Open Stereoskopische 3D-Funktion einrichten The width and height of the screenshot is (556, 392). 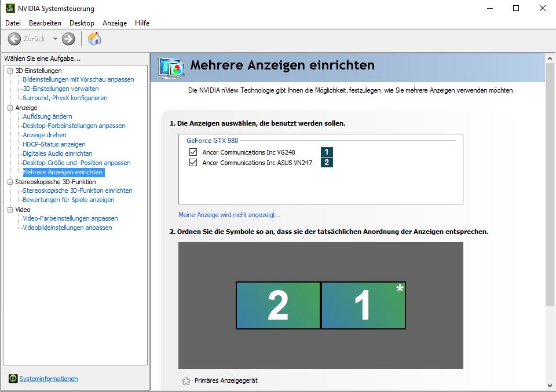(x=77, y=190)
